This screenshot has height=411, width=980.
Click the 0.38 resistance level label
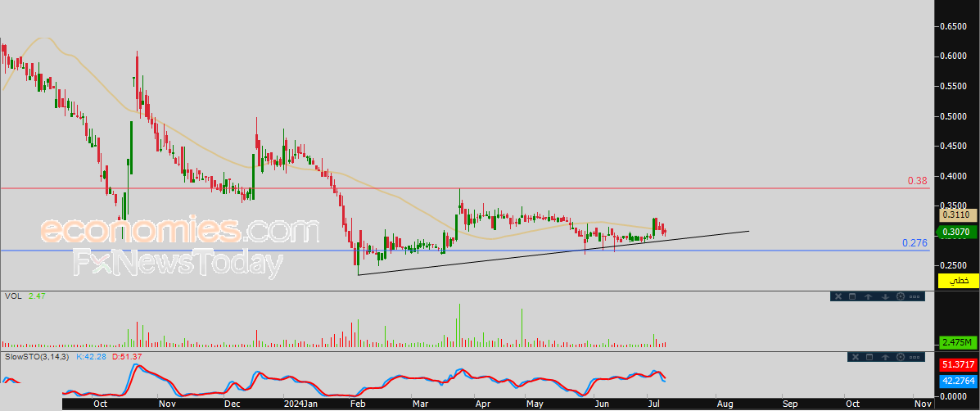pyautogui.click(x=917, y=181)
